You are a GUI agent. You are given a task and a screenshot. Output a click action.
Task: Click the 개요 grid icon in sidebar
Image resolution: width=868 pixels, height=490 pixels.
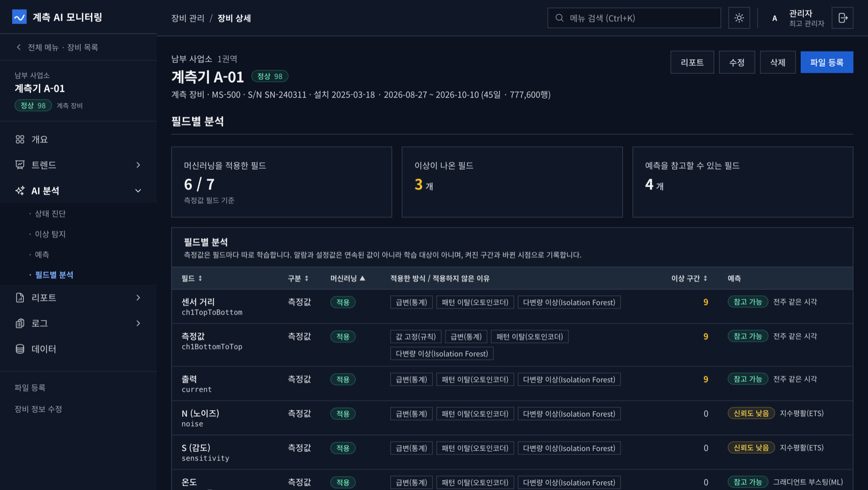[x=20, y=139]
